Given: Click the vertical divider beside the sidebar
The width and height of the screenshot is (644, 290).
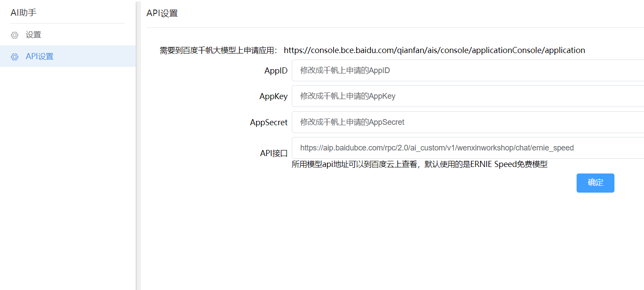Looking at the screenshot, I should pos(138,174).
